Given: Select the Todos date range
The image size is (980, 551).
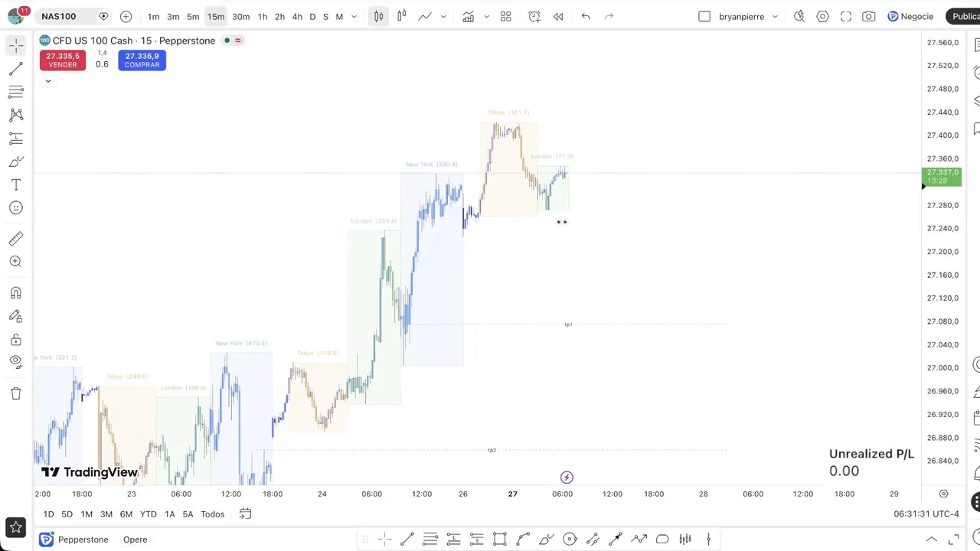Looking at the screenshot, I should (213, 514).
